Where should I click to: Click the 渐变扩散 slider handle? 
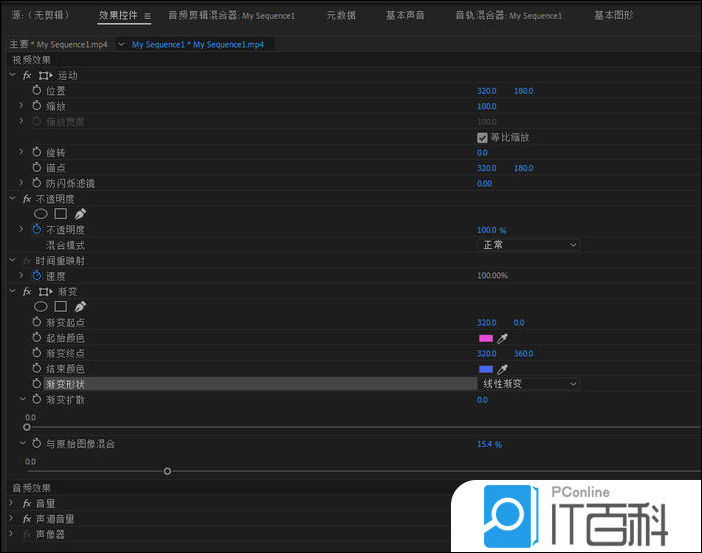coord(27,427)
